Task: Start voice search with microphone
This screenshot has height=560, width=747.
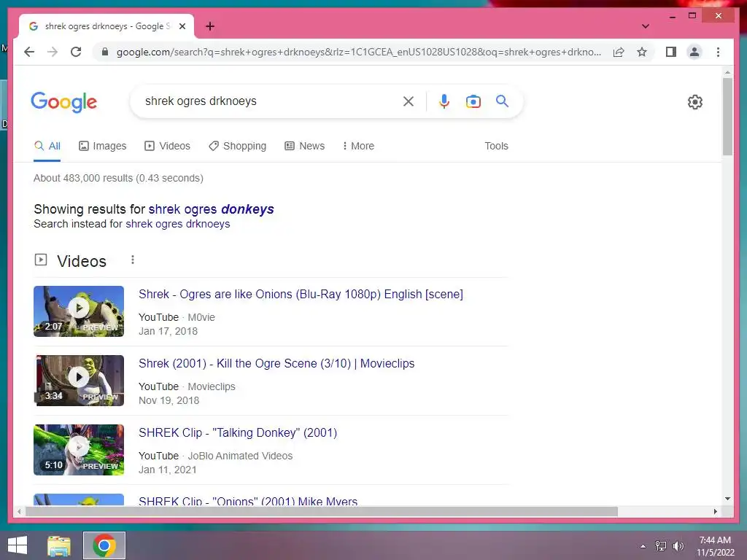Action: pos(444,101)
